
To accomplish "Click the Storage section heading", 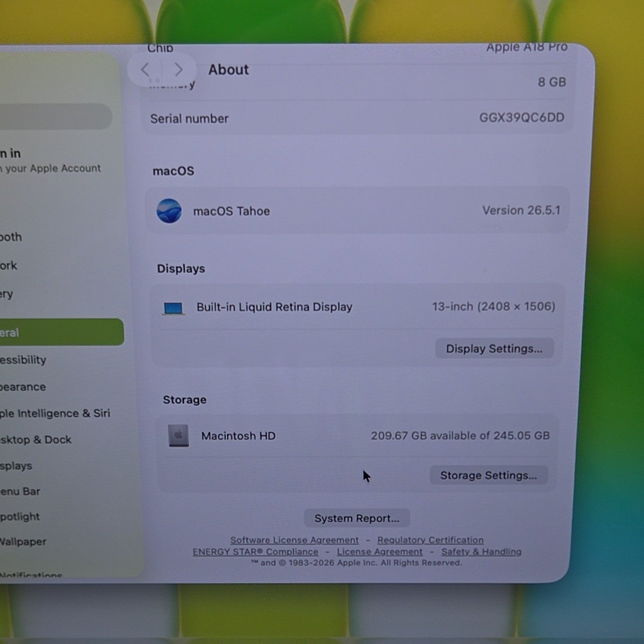I will coord(185,400).
